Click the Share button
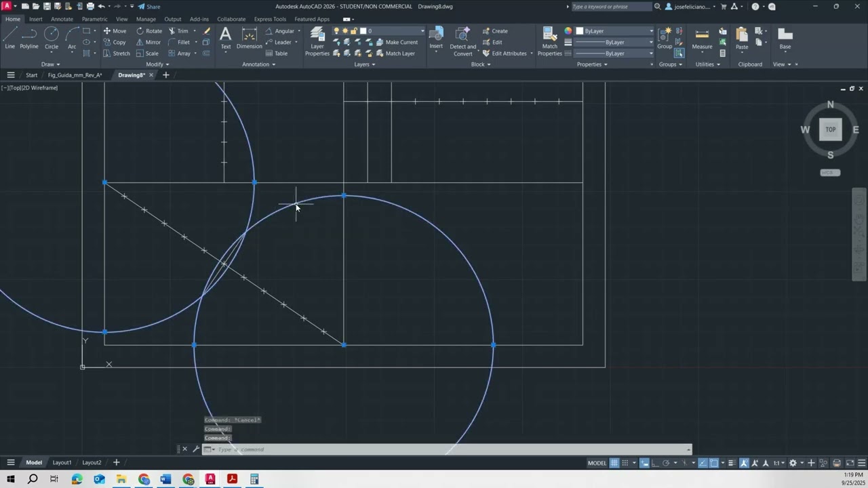 click(149, 6)
